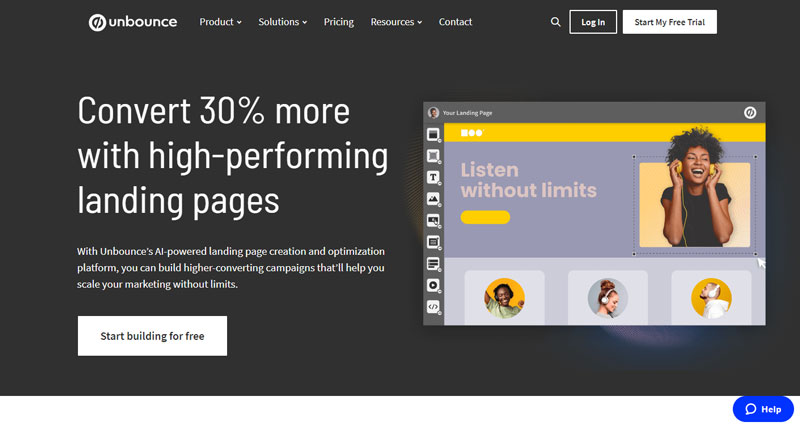Select the Text tool icon in editor mockup
Image resolution: width=800 pixels, height=424 pixels.
tap(433, 178)
